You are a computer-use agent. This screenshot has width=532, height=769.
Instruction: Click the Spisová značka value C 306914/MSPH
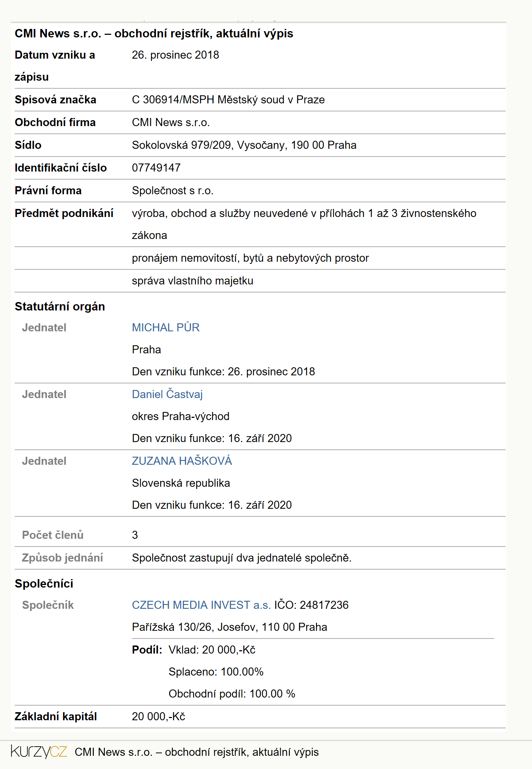coord(228,99)
